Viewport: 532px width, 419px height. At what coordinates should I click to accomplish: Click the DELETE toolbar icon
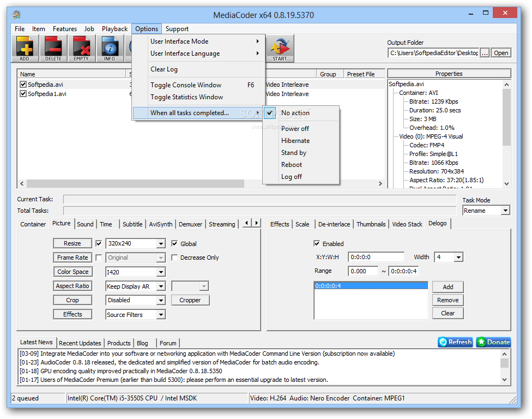53,48
